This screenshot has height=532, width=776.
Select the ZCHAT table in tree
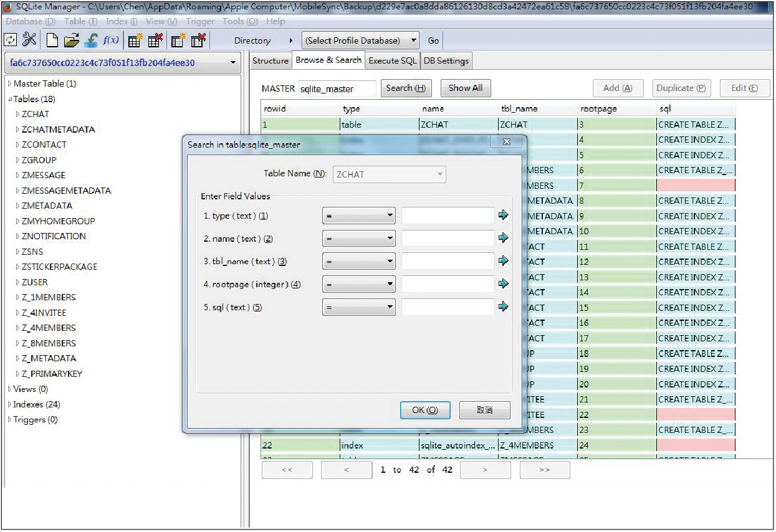(35, 114)
